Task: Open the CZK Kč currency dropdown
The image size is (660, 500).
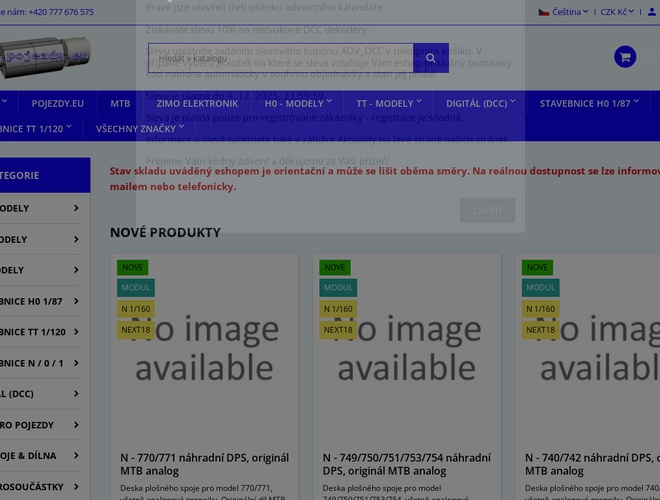Action: coord(617,12)
